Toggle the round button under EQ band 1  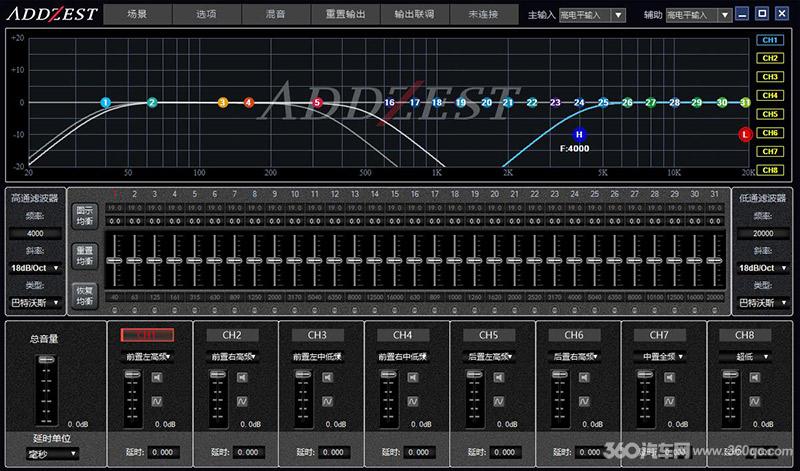[115, 310]
